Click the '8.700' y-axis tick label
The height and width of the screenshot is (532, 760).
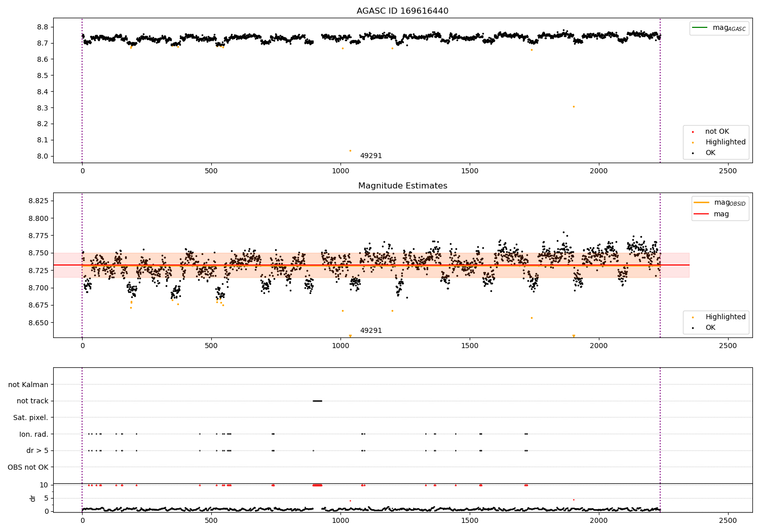click(39, 288)
